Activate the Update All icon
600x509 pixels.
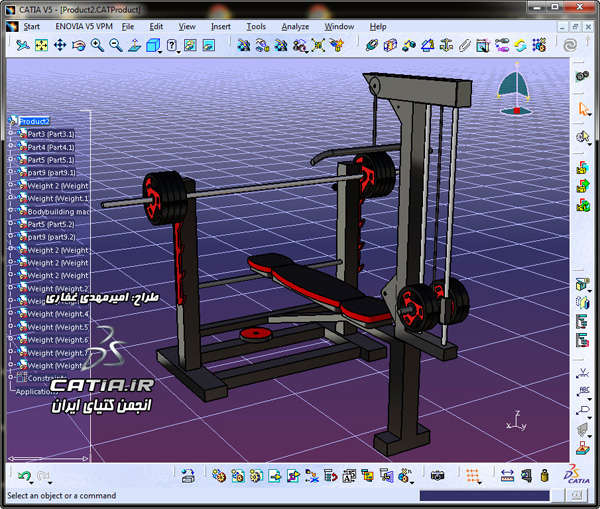pyautogui.click(x=520, y=45)
